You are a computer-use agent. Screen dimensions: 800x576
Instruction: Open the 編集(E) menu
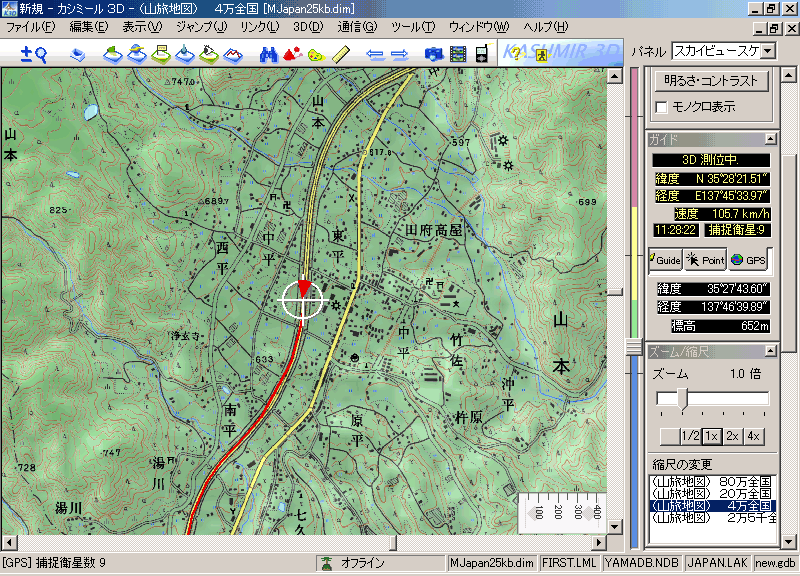click(x=89, y=27)
